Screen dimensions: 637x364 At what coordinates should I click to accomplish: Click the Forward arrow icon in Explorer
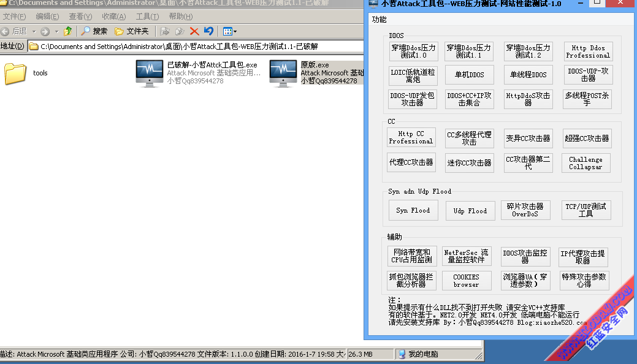45,31
